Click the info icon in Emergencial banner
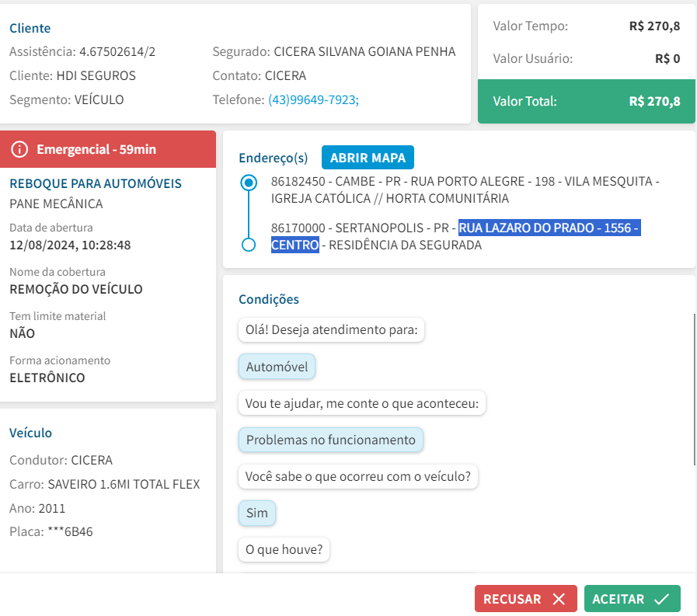 (x=20, y=149)
